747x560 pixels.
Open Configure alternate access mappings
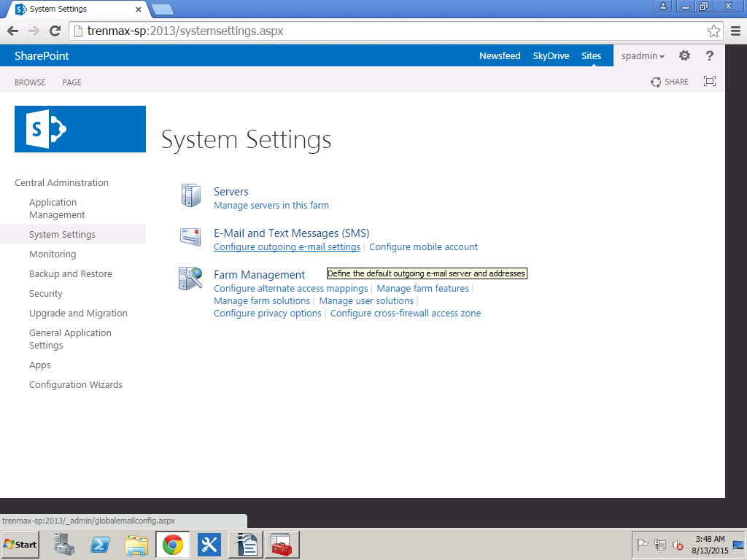pos(290,289)
